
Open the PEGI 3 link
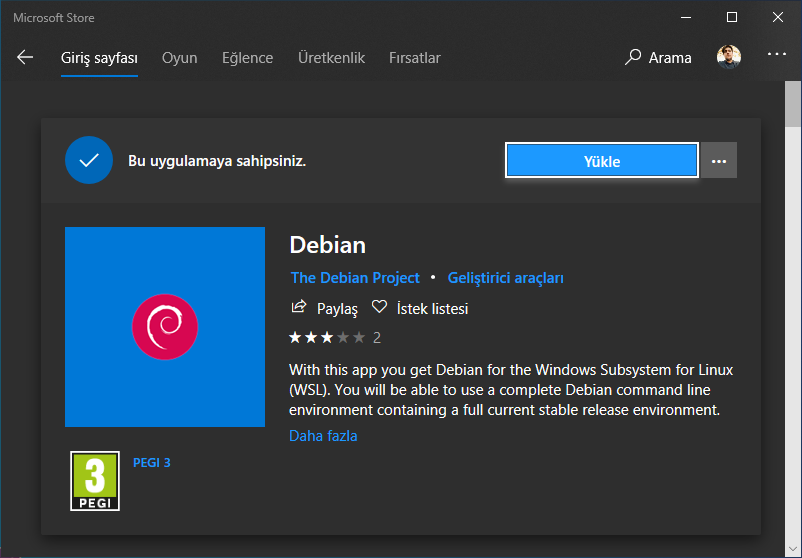coord(151,462)
